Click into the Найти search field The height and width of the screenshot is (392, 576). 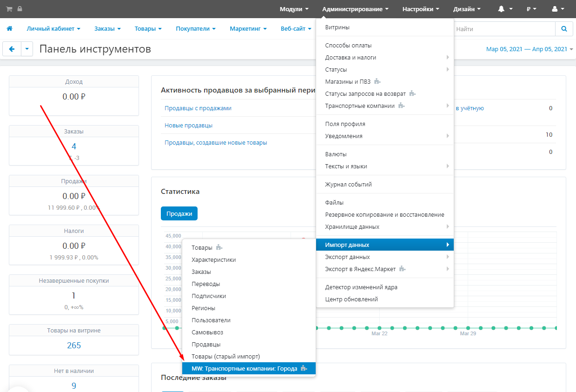tap(504, 29)
